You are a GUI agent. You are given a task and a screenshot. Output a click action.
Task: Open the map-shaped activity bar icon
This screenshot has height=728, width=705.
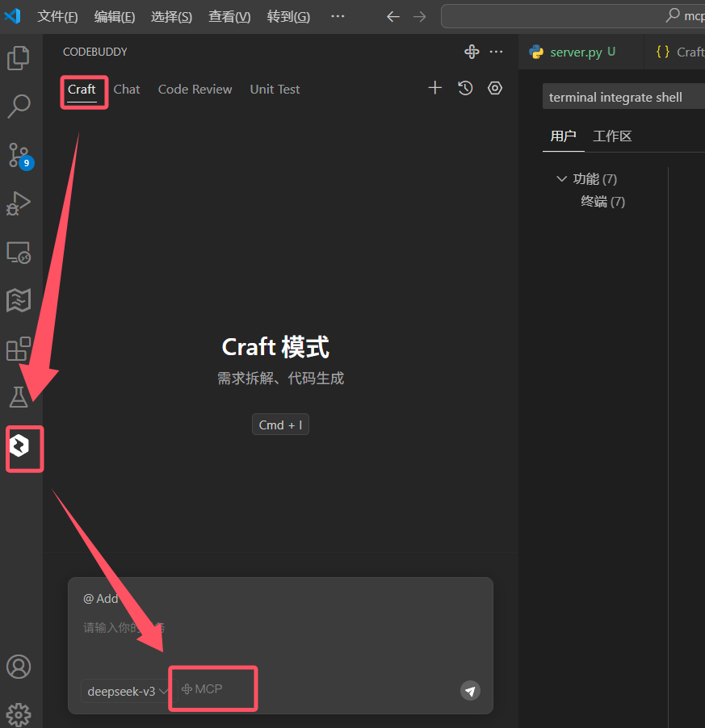(x=19, y=300)
